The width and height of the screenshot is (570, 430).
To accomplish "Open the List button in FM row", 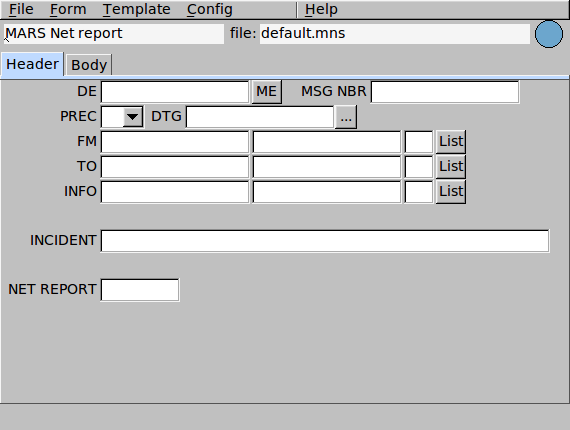I will (451, 142).
